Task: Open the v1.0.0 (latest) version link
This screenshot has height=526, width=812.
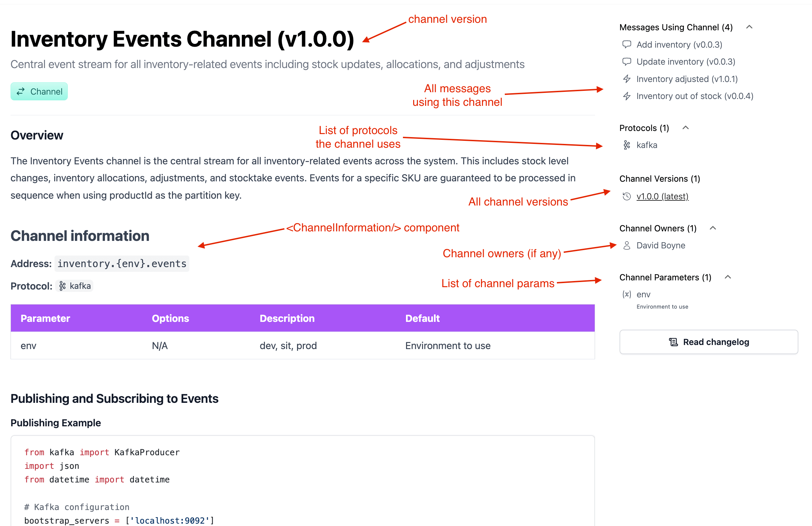Action: 662,197
